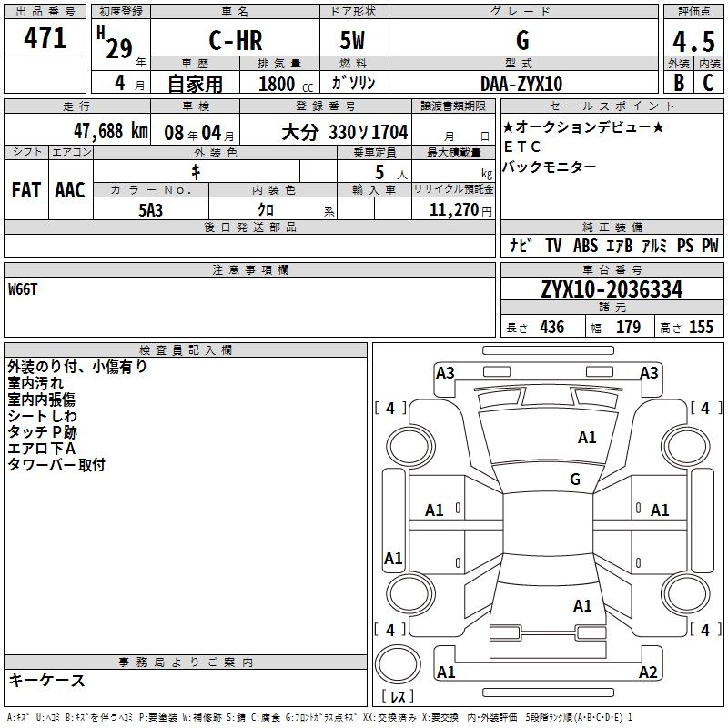The height and width of the screenshot is (728, 728).
Task: Select the ABS equipment item
Action: [585, 246]
